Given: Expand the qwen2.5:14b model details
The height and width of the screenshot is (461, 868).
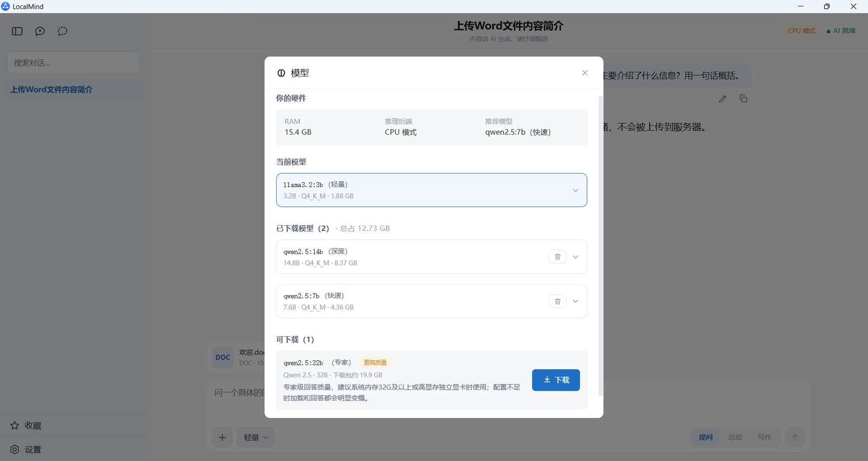Looking at the screenshot, I should pyautogui.click(x=576, y=257).
